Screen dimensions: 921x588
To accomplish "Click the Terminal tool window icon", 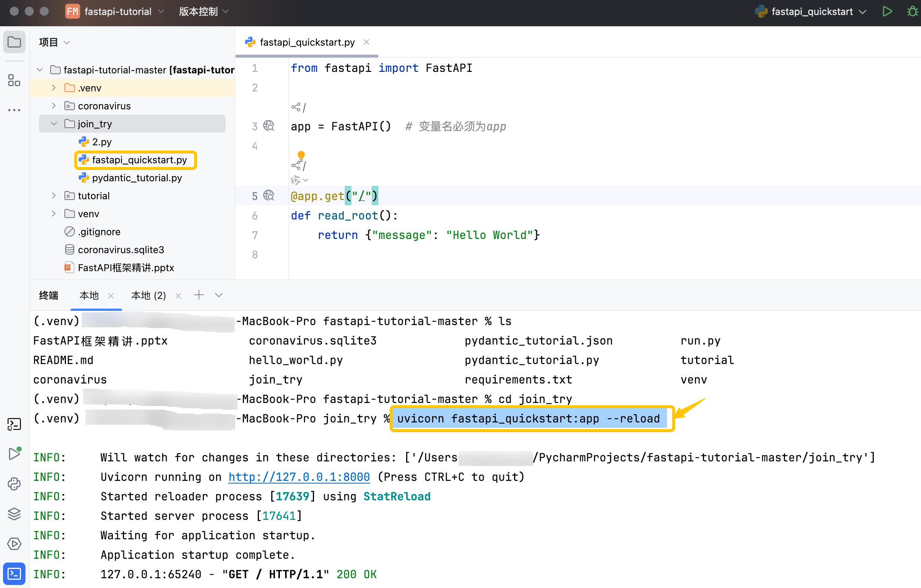I will (x=14, y=574).
